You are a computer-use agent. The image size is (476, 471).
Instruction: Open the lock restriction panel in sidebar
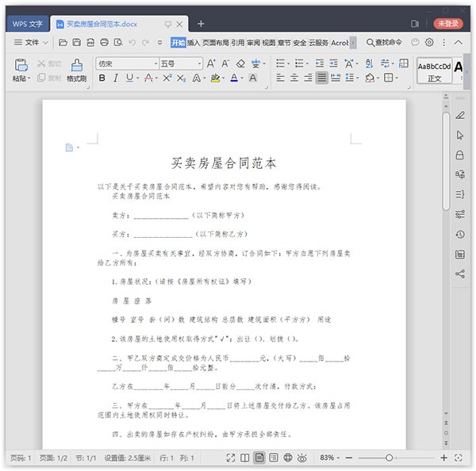pyautogui.click(x=460, y=155)
